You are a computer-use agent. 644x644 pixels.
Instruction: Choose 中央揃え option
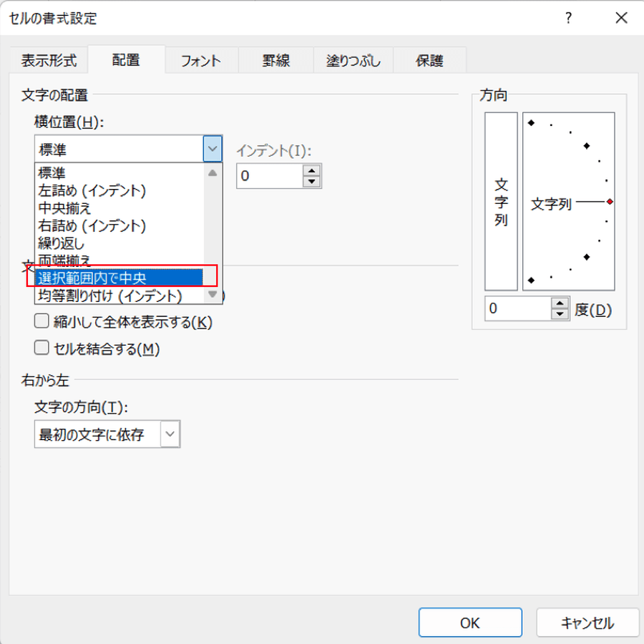119,208
